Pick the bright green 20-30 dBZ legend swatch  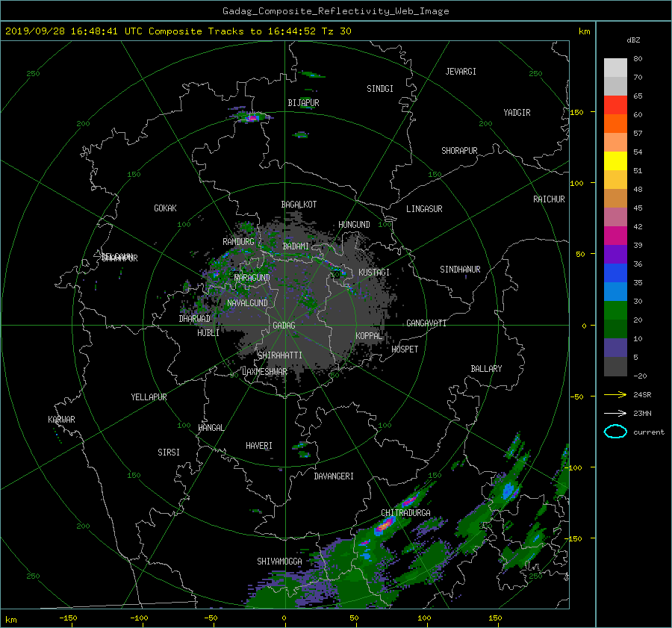pos(615,311)
